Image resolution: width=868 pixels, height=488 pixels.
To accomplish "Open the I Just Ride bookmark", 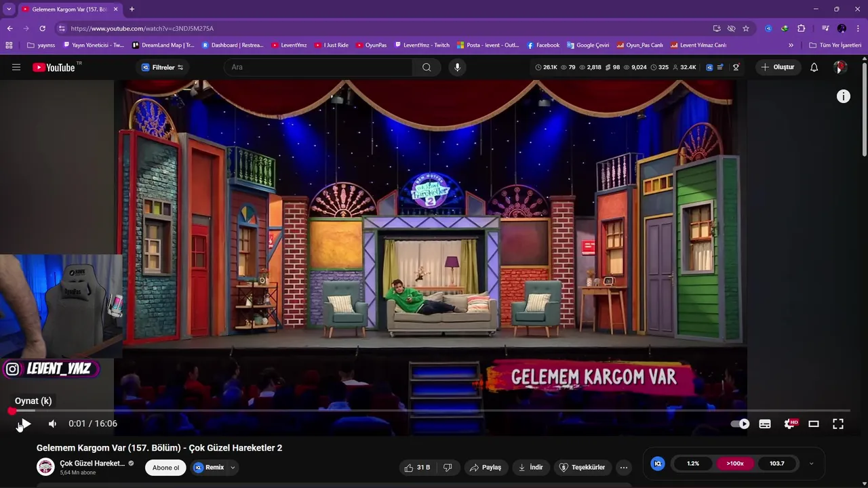I will point(331,45).
